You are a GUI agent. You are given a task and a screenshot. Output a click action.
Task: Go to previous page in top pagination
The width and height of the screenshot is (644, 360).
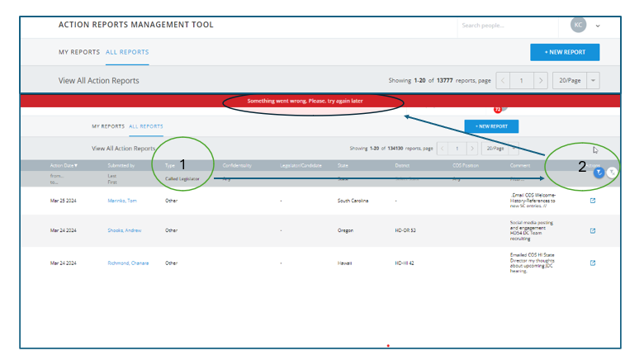[503, 81]
